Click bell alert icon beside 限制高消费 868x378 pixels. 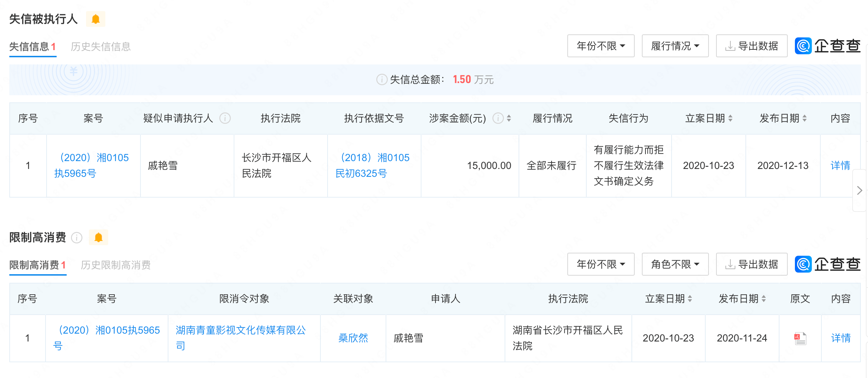coord(99,237)
